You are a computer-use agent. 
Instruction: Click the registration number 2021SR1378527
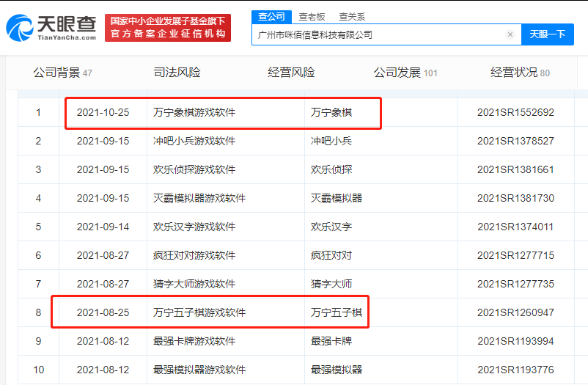point(515,141)
